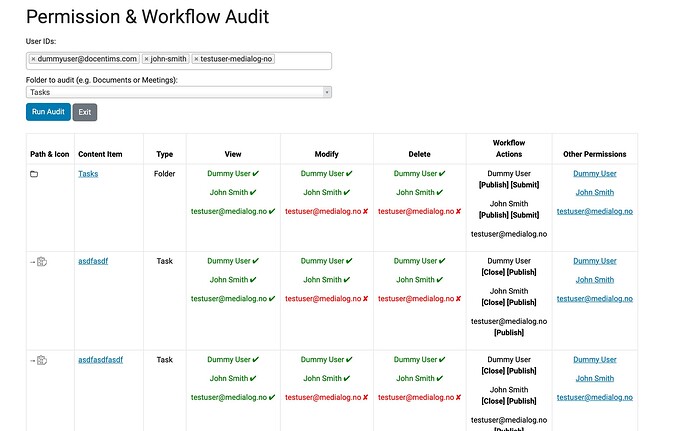690x431 pixels.
Task: Click the task icon in asdfasdf row
Action: pos(42,262)
